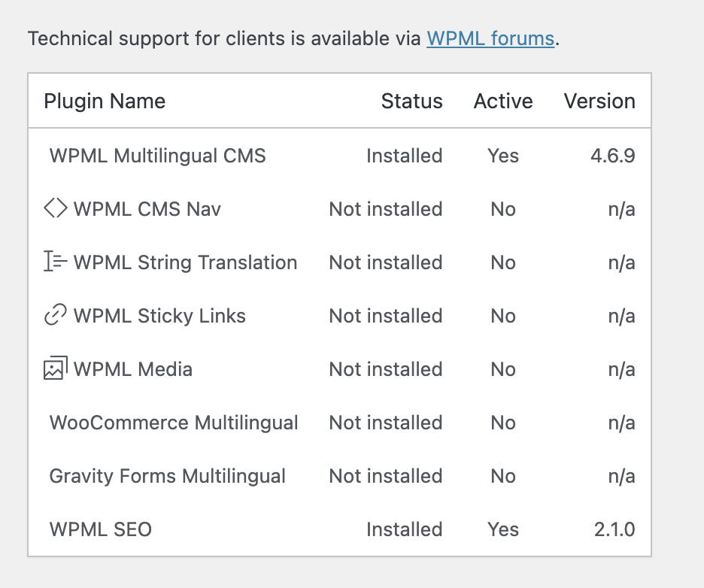The width and height of the screenshot is (704, 588).
Task: Click version 4.6.9 of WPML Multilingual CMS
Action: 613,156
